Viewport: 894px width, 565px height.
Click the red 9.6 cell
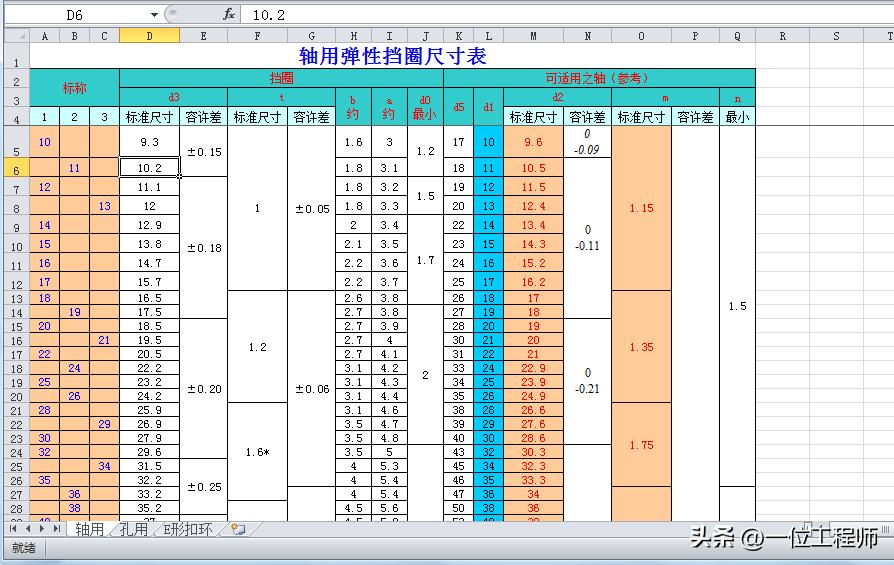click(x=533, y=142)
